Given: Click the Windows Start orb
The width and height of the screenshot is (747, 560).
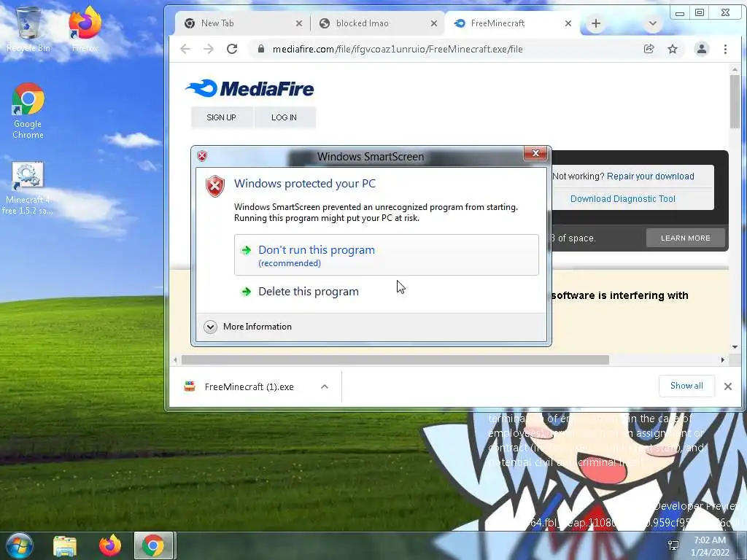Looking at the screenshot, I should point(19,545).
